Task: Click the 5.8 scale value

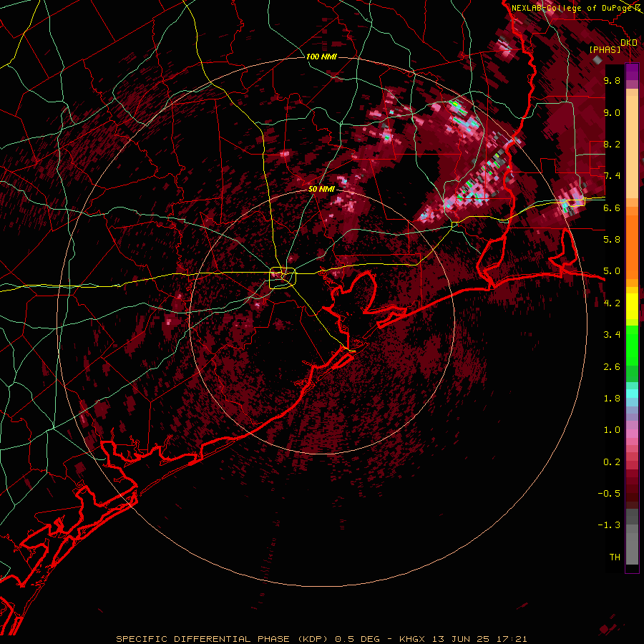Action: 612,240
